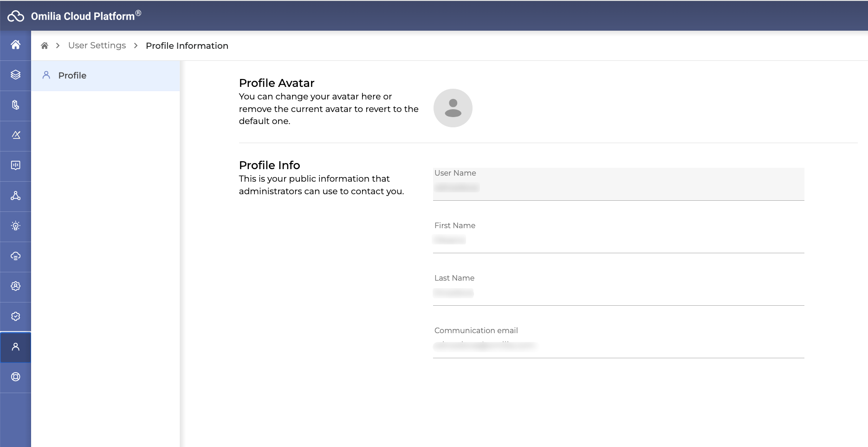The image size is (868, 447).
Task: Open the lifebuoy help sidebar icon
Action: 16,377
